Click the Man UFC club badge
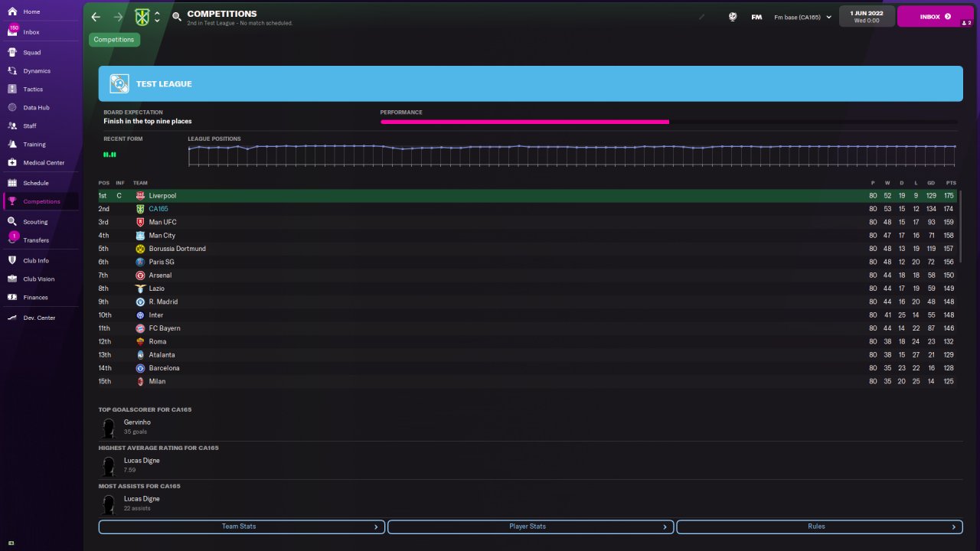Screen dimensions: 980x551 [x=140, y=223]
